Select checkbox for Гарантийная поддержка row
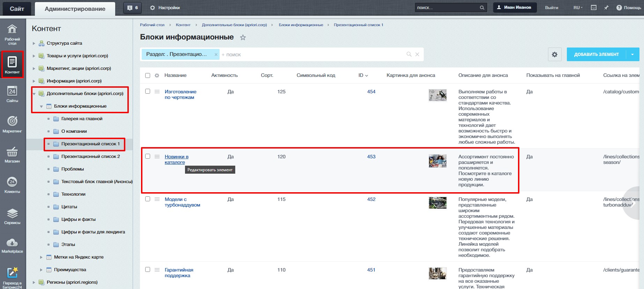The image size is (644, 289). pos(148,269)
